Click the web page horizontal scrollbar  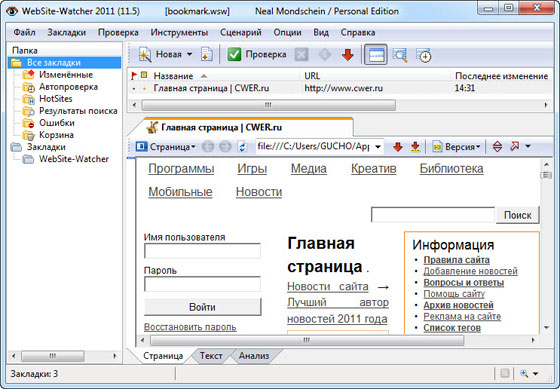click(x=307, y=340)
